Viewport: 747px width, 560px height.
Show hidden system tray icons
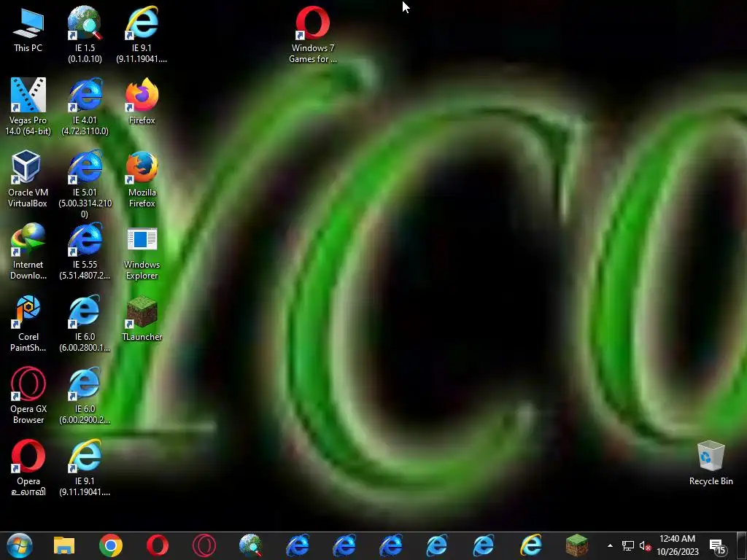tap(610, 545)
